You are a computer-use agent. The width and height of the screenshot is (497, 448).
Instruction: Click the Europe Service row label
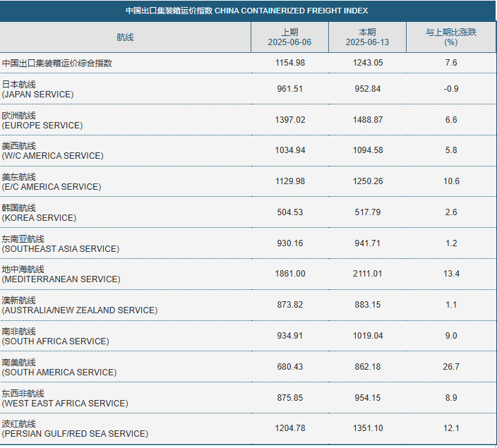(x=42, y=121)
